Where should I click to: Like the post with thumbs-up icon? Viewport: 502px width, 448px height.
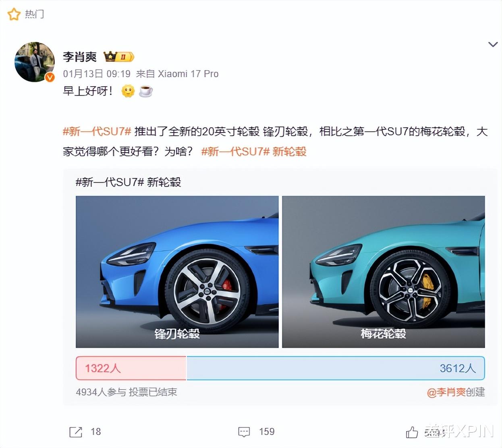pos(412,432)
